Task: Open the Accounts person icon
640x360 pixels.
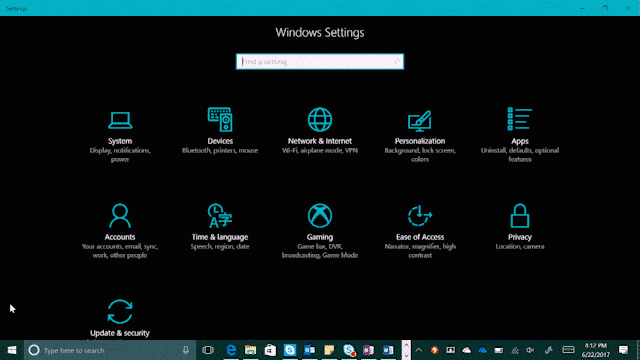Action: (120, 216)
